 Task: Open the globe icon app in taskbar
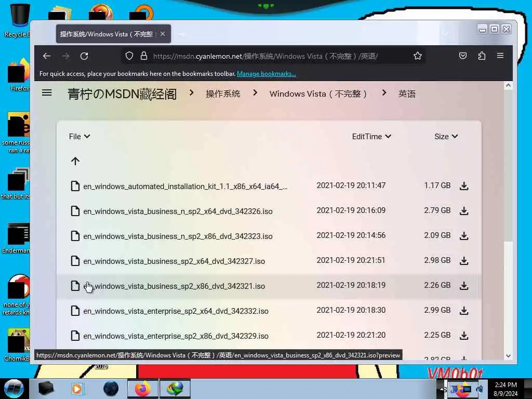click(x=175, y=389)
